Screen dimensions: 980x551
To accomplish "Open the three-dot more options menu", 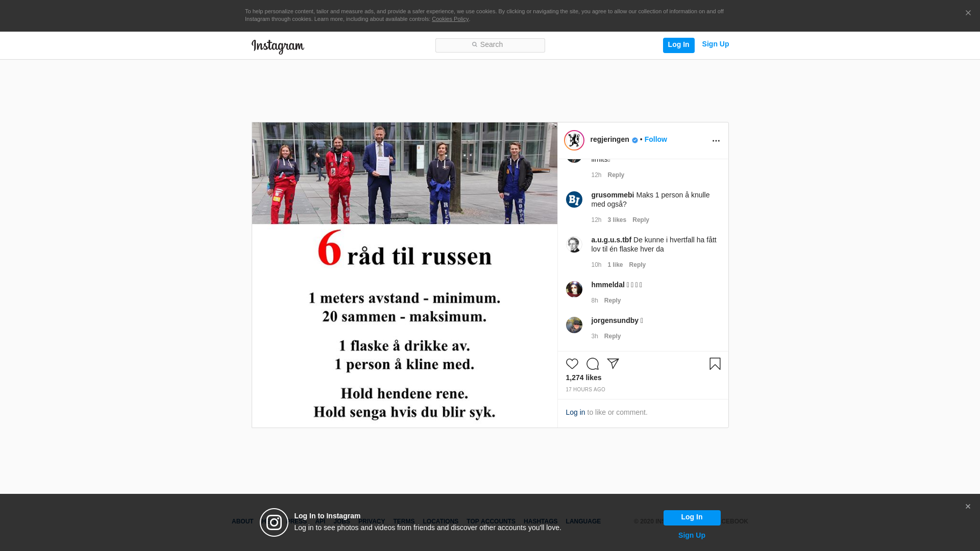I will tap(716, 141).
